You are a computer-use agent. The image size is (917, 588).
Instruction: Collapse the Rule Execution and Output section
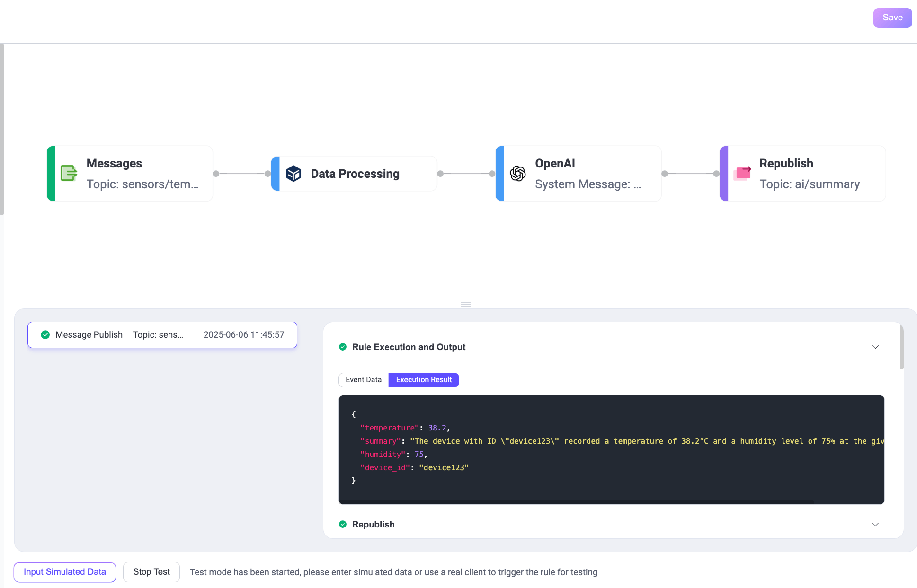point(875,347)
